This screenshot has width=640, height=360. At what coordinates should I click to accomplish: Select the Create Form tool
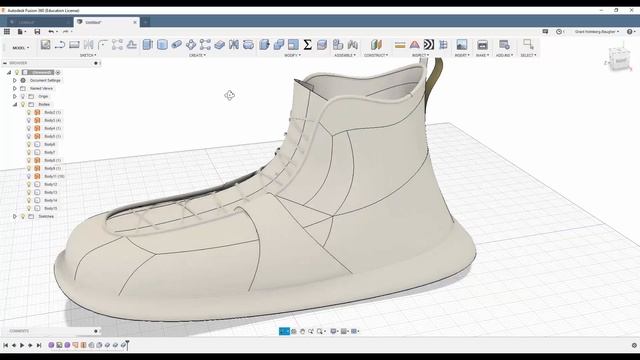click(248, 44)
